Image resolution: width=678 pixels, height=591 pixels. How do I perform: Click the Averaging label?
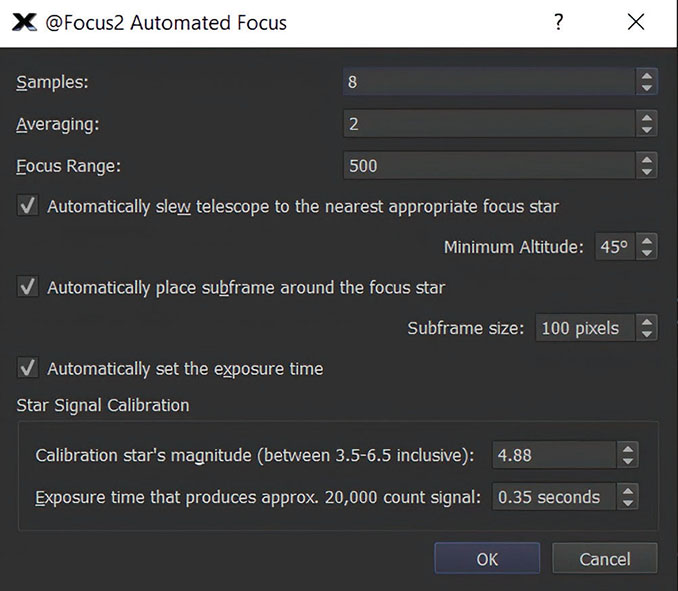(58, 124)
